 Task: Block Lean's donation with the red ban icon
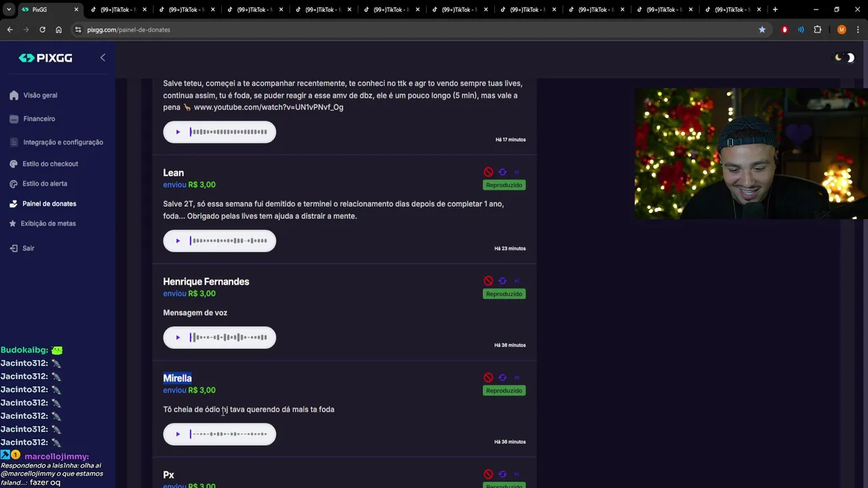[x=488, y=172]
